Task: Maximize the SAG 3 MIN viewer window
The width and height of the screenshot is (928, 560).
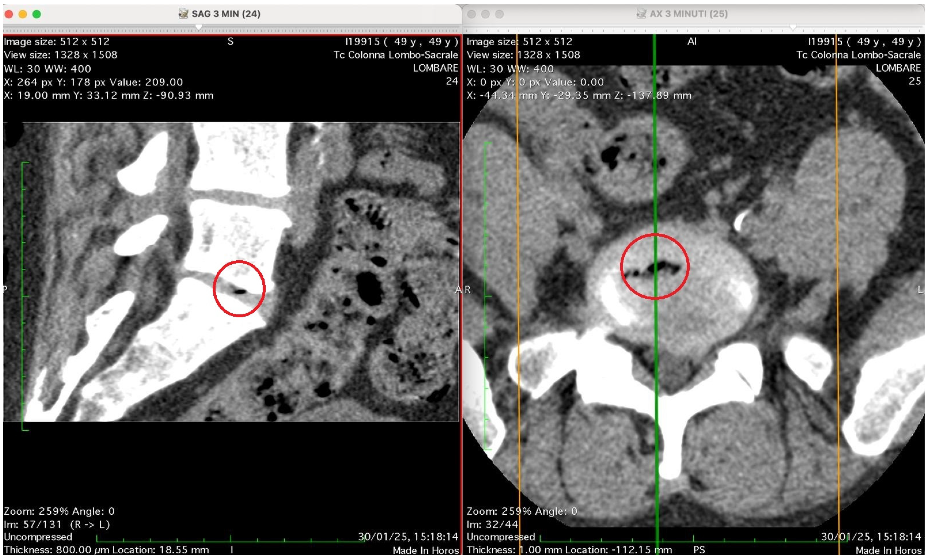Action: pos(37,14)
